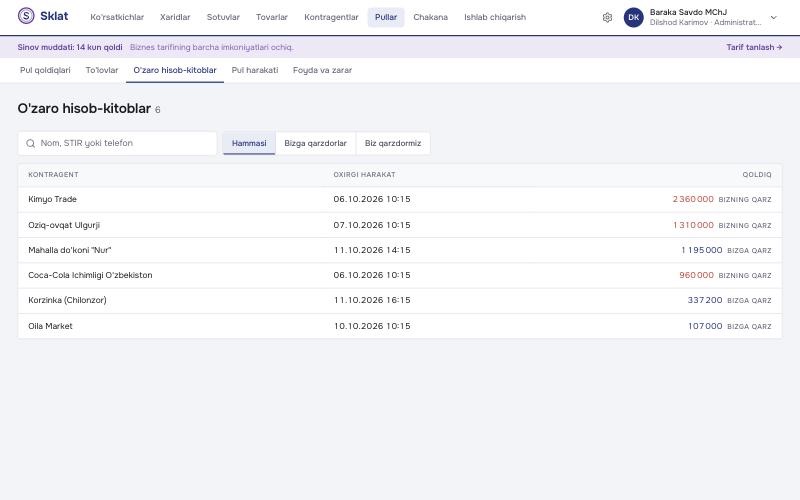Open Ko'rsatkichlar menu

click(x=117, y=17)
